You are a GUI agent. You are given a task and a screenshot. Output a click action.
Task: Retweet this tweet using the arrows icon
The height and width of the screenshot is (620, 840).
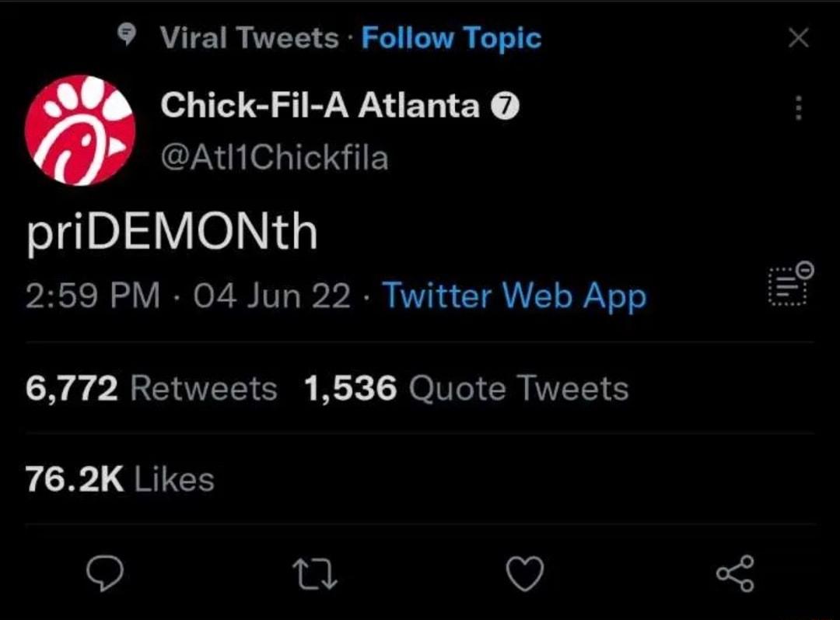[x=313, y=575]
